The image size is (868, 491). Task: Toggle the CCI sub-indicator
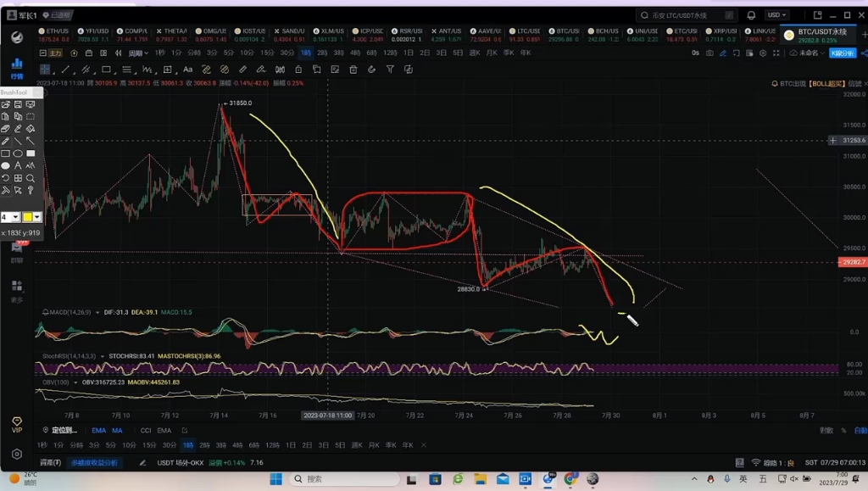tap(145, 431)
